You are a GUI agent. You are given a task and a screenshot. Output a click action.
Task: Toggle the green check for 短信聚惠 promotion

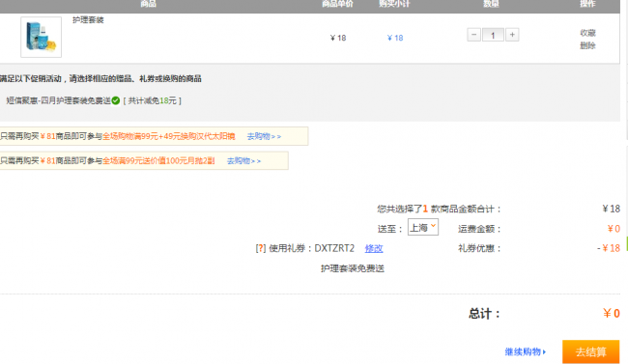pos(116,100)
